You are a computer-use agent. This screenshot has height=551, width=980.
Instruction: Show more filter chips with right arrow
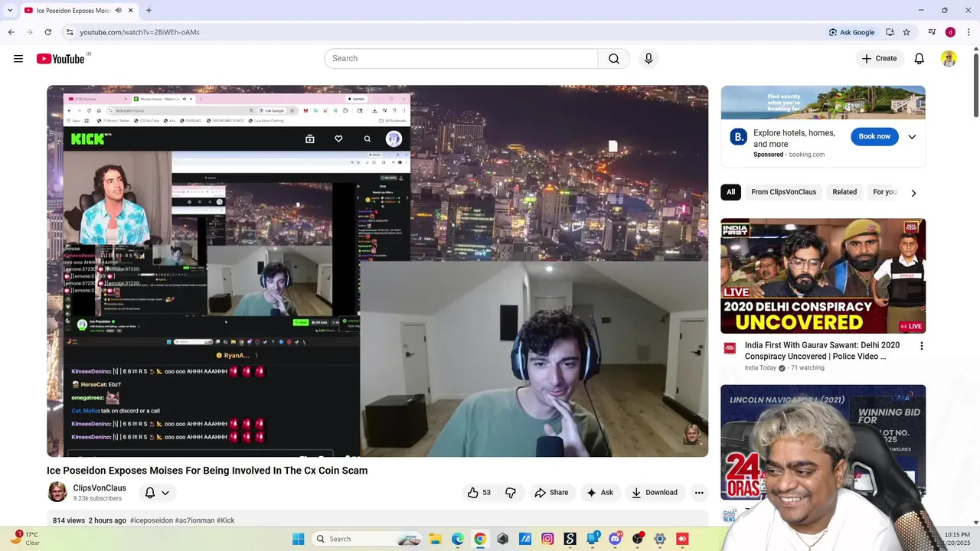(x=913, y=193)
